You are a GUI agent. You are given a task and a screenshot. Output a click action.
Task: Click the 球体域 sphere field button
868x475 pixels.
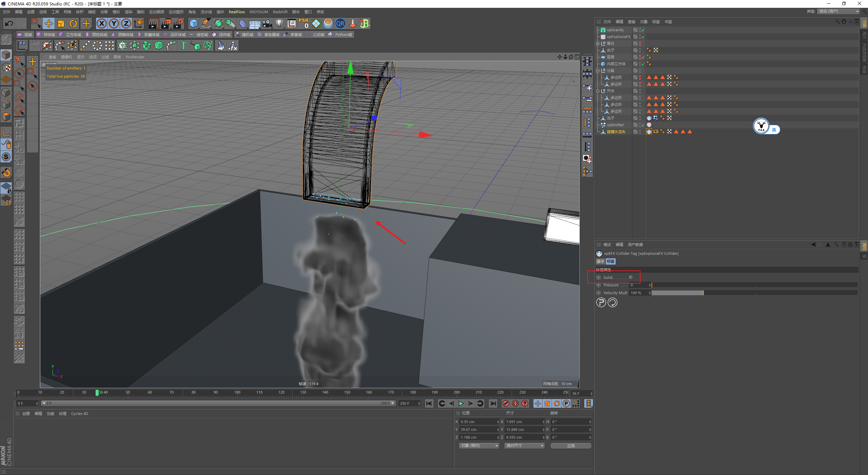point(46,35)
